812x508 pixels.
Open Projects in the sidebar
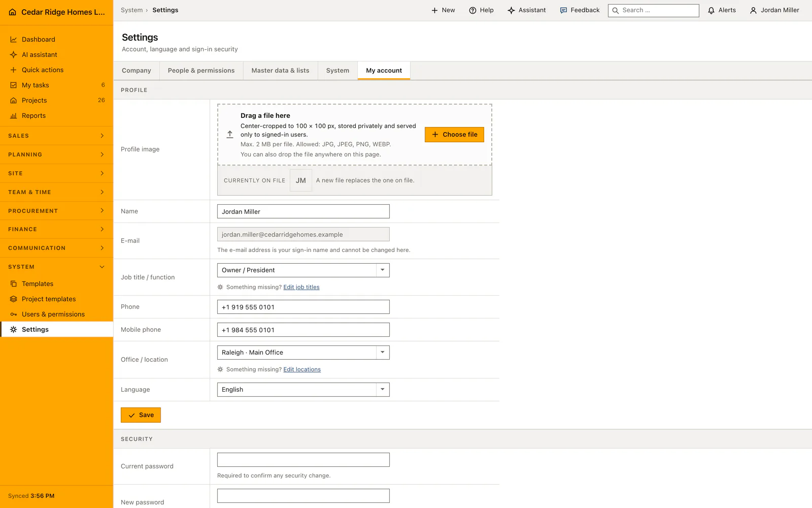[x=56, y=100]
